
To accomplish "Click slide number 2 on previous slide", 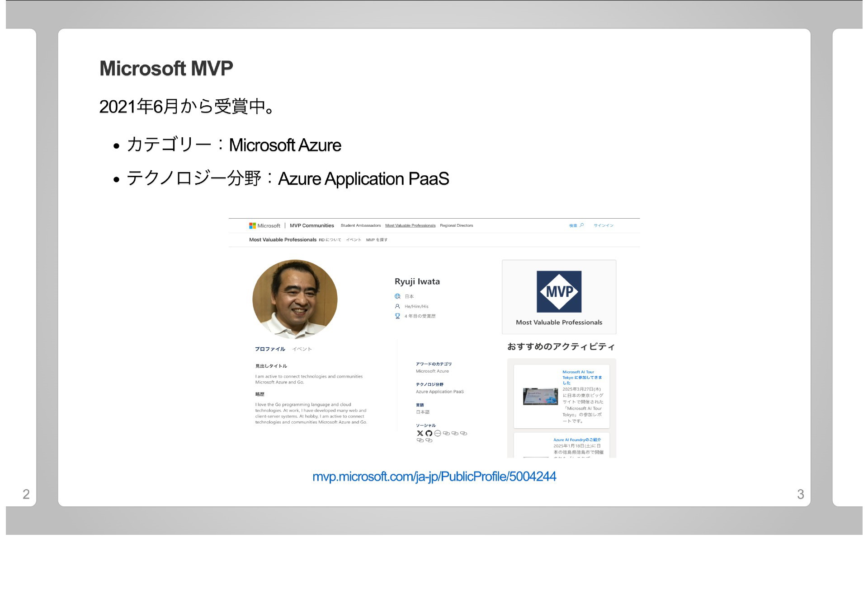I will tap(26, 494).
